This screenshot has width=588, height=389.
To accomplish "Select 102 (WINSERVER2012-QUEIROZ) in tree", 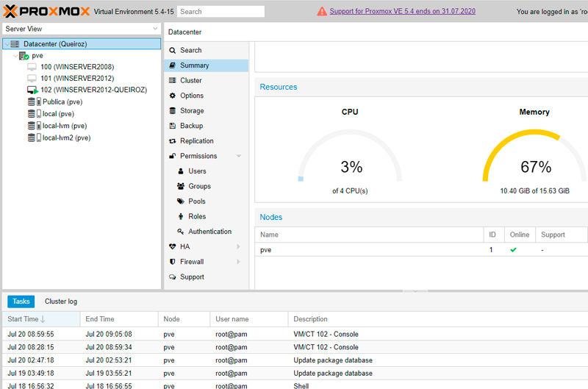I will pos(94,90).
